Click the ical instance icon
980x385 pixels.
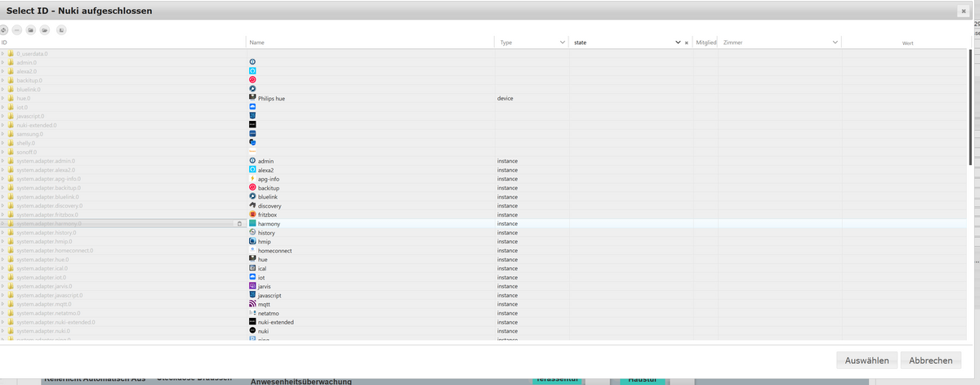tap(252, 268)
